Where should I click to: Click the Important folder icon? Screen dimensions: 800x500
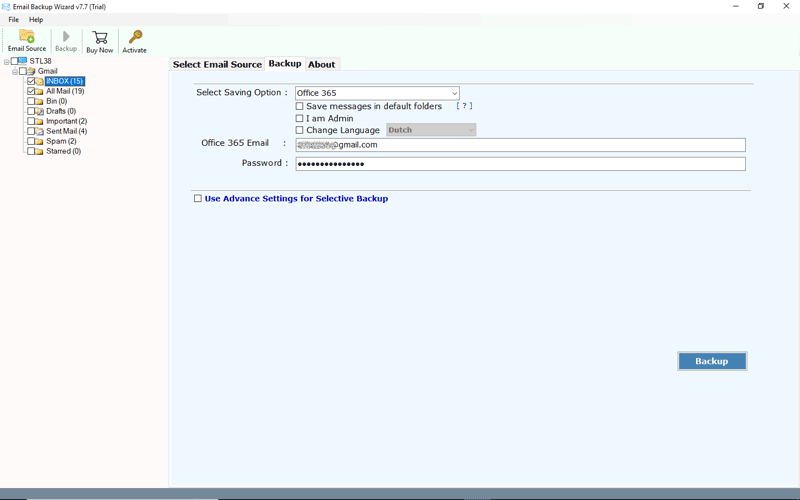click(x=39, y=121)
